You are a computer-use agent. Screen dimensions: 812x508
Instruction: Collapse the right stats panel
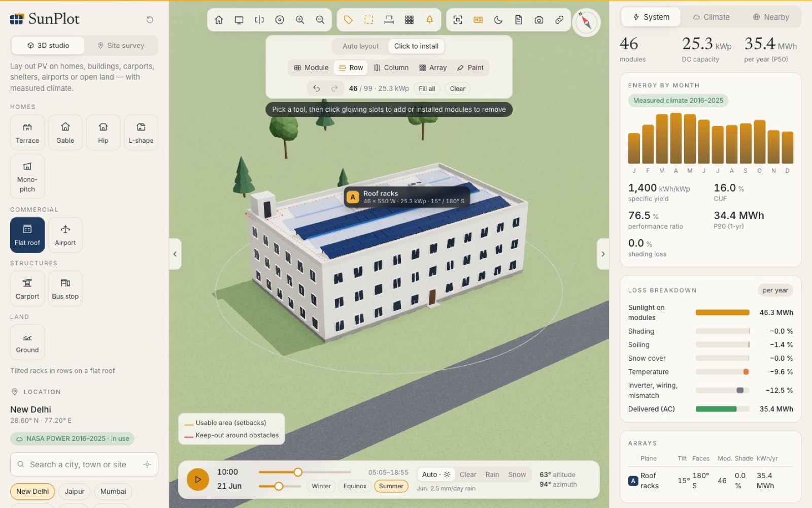tap(603, 254)
